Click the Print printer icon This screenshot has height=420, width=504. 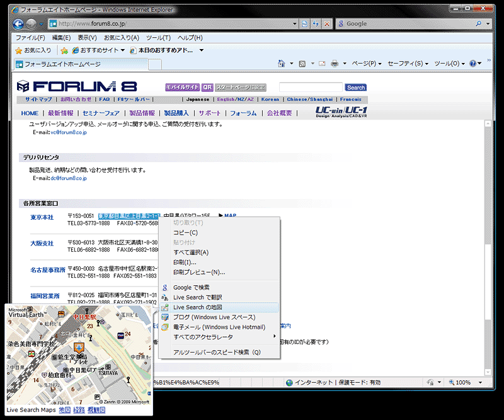(335, 64)
